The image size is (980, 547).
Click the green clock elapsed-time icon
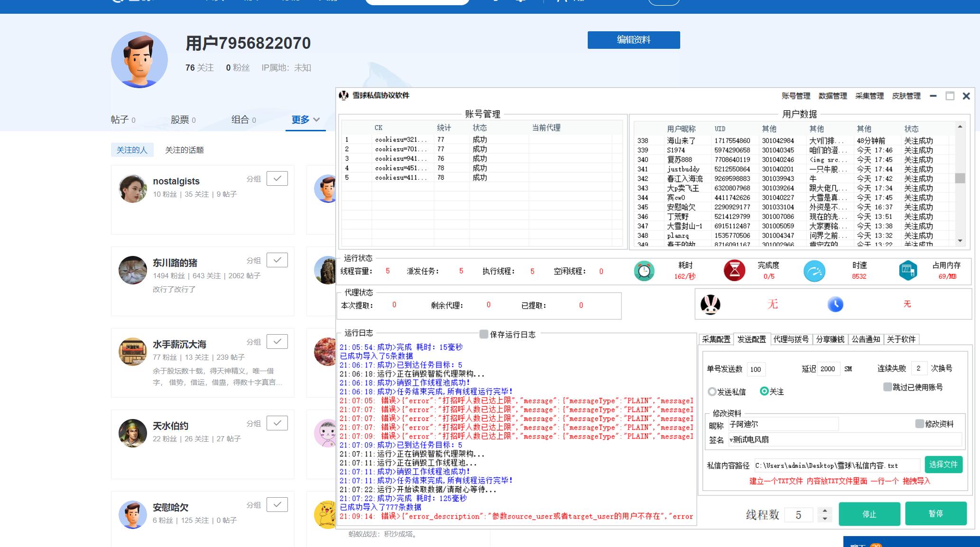tap(644, 271)
